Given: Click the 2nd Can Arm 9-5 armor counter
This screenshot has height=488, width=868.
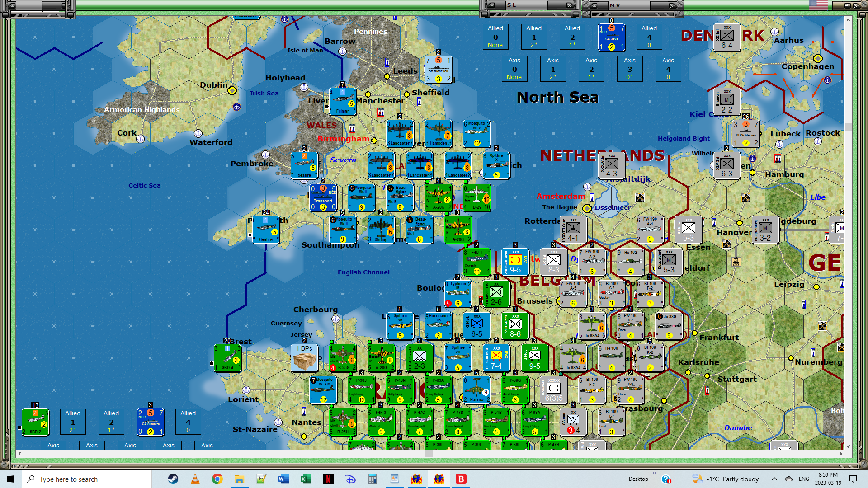Looking at the screenshot, I should [515, 262].
